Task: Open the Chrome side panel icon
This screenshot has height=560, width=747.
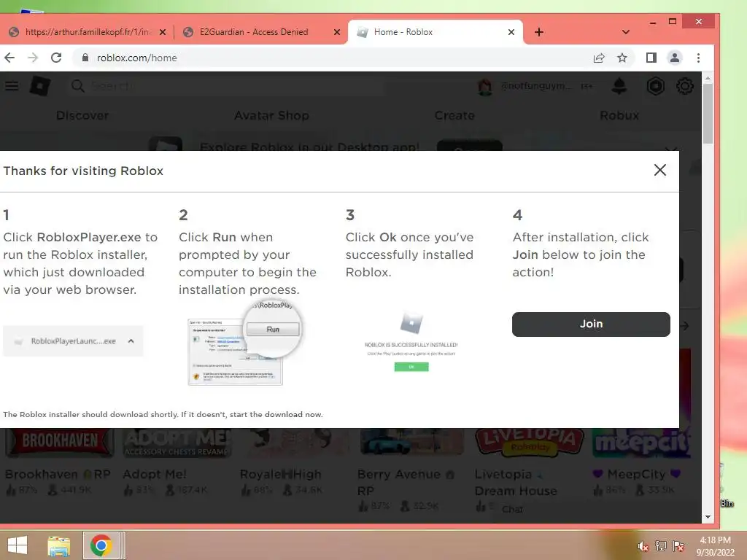Action: [x=651, y=58]
